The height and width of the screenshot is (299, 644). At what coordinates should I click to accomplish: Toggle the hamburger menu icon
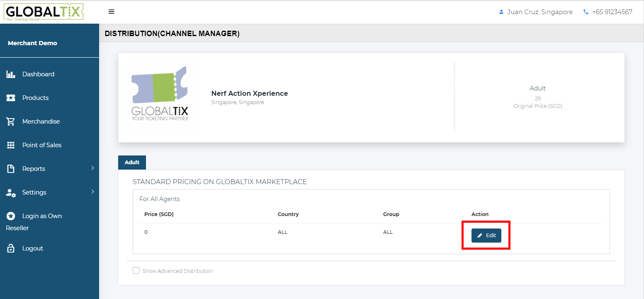111,12
